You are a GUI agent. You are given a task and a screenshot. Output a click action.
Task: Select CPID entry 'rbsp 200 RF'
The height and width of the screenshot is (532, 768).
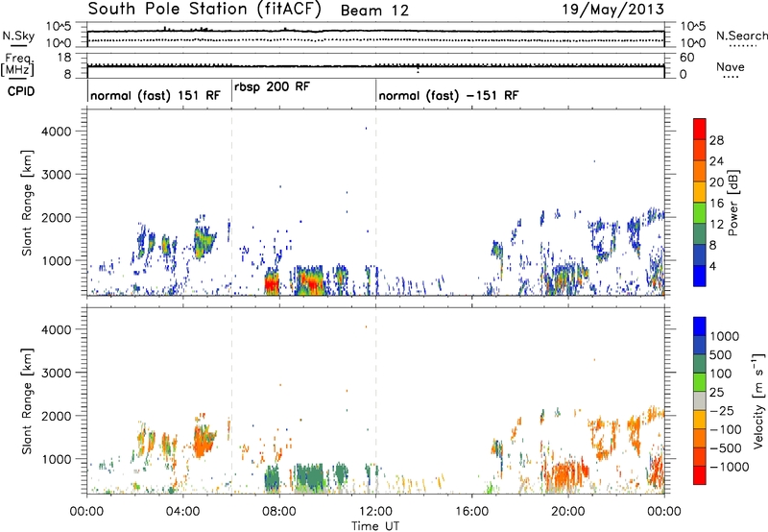pyautogui.click(x=272, y=86)
